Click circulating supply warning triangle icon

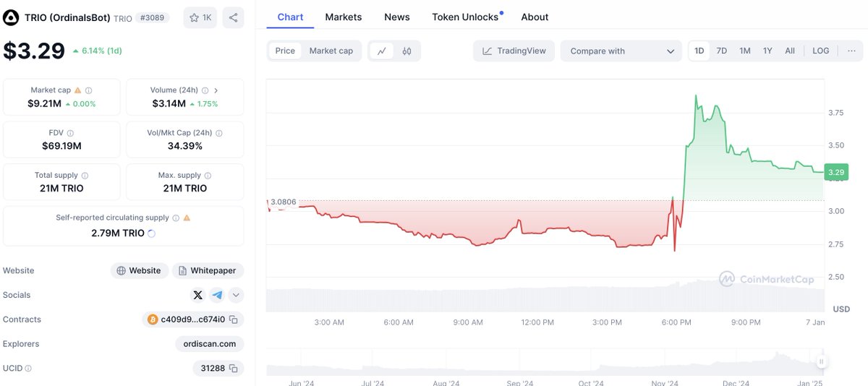point(187,218)
